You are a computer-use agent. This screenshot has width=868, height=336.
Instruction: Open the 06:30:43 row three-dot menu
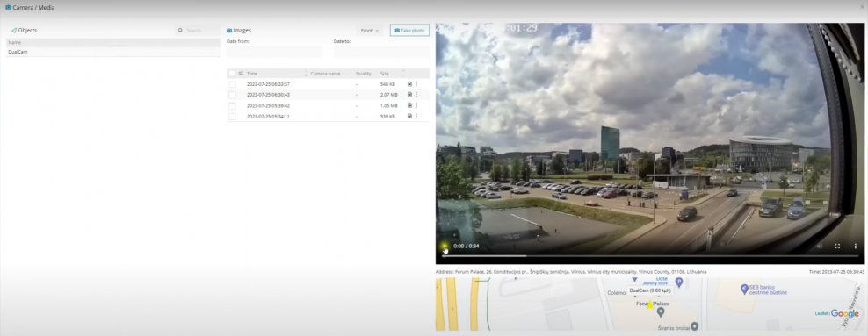[x=416, y=95]
